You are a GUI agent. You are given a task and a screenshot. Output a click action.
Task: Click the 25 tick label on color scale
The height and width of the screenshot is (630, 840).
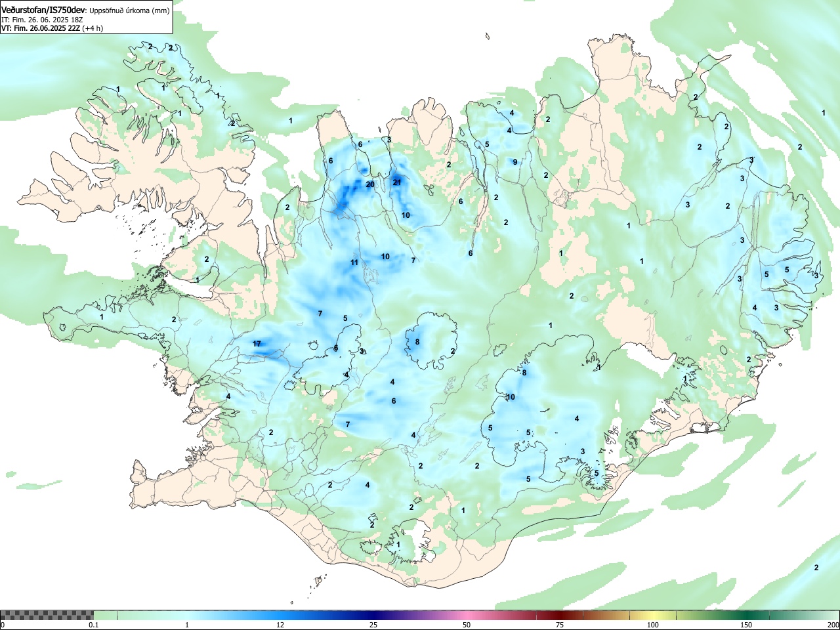(x=373, y=625)
